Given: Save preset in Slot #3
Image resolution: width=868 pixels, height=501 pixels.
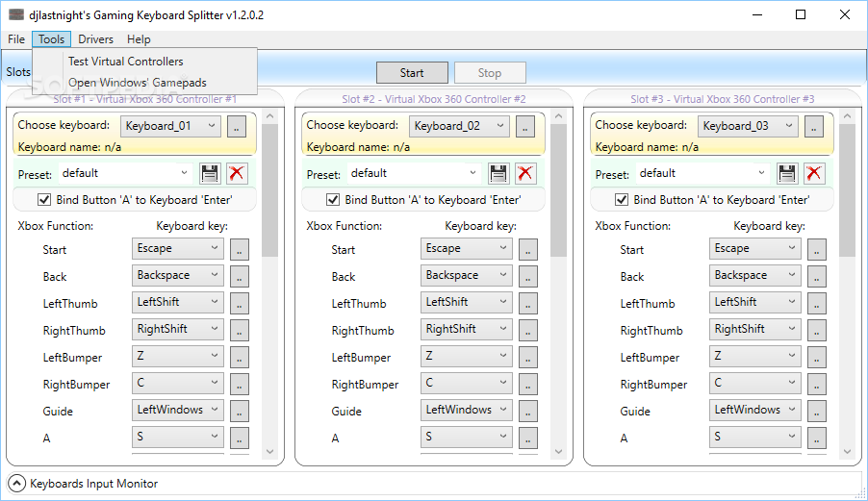Looking at the screenshot, I should click(787, 173).
